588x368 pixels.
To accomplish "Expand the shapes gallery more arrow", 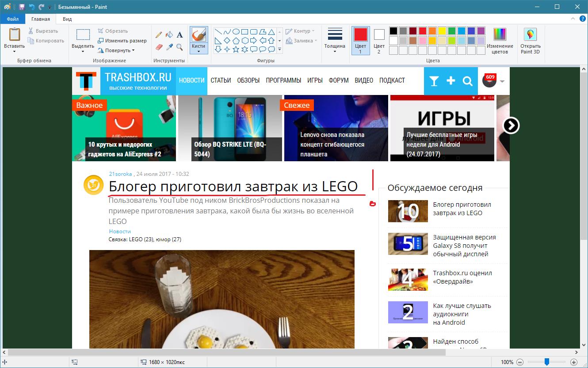I will [279, 49].
